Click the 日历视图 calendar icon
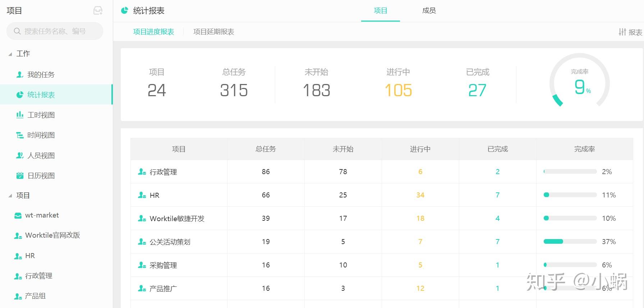Viewport: 644px width, 308px height. [20, 176]
